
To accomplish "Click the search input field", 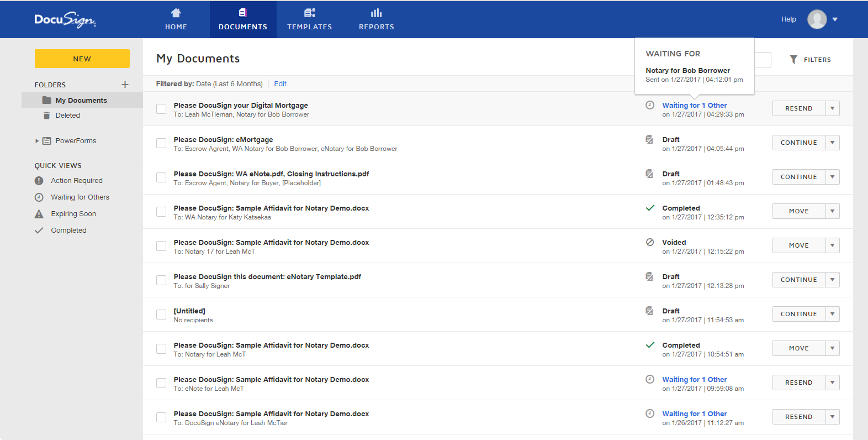I will pos(763,60).
